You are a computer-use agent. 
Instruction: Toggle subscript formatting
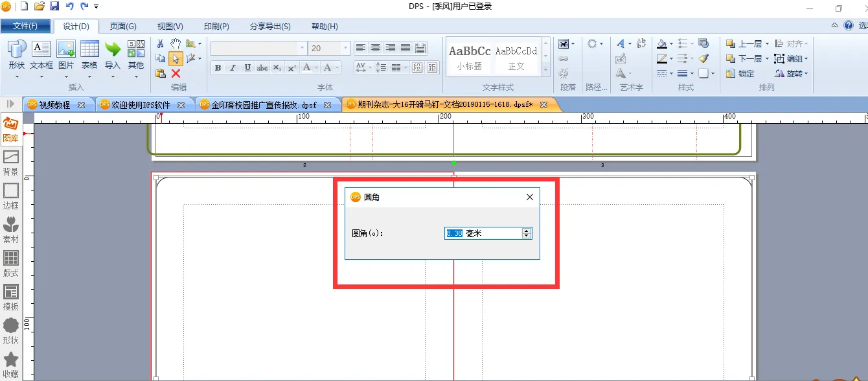(277, 67)
